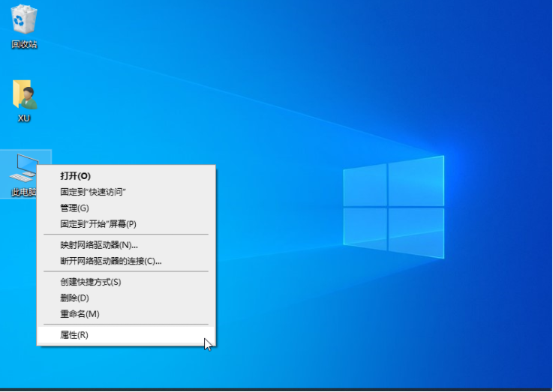Select 映射网络驱动器(N)... menu item
The height and width of the screenshot is (392, 553).
(99, 245)
